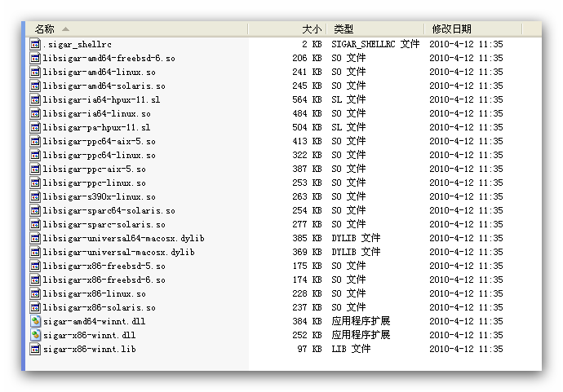This screenshot has width=563, height=392.
Task: Click the sort arrow in 名称 header
Action: click(65, 29)
